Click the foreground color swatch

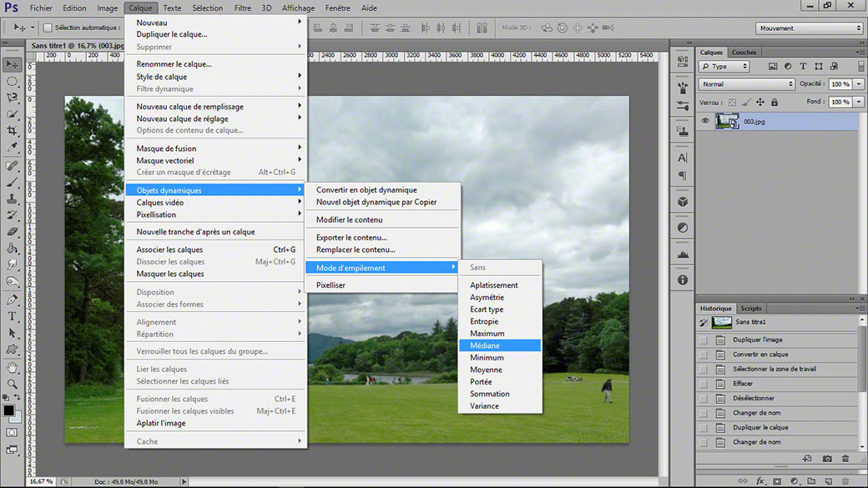click(8, 411)
